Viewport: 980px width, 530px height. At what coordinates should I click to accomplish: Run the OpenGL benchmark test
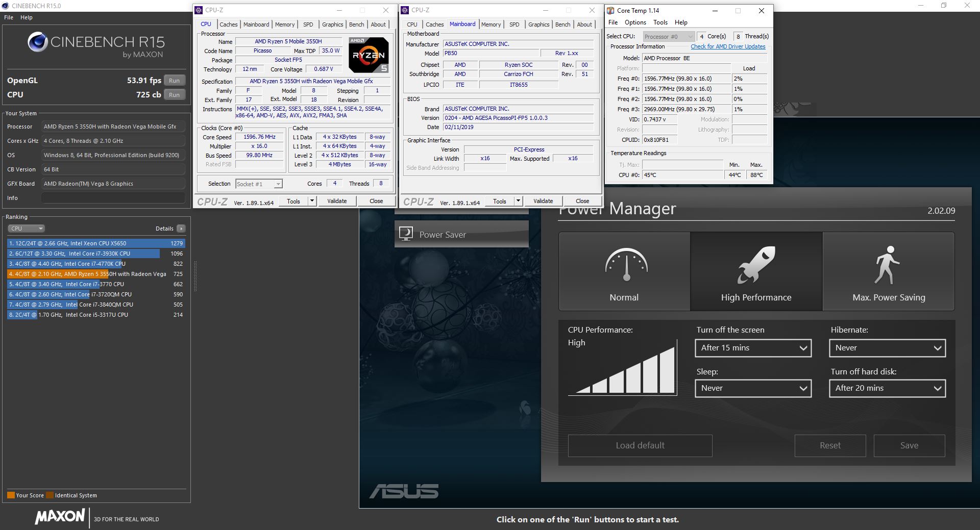(174, 81)
